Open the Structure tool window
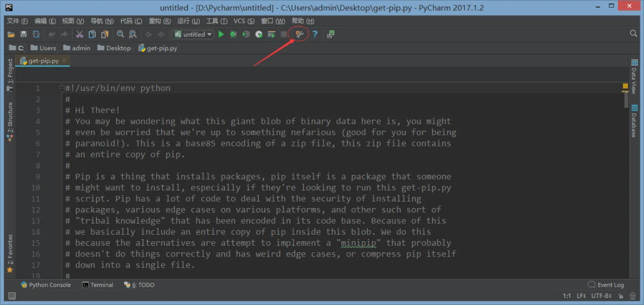 point(10,121)
